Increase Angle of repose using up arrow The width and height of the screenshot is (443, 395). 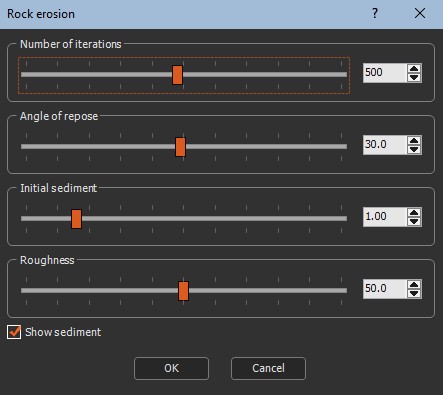[x=414, y=141]
